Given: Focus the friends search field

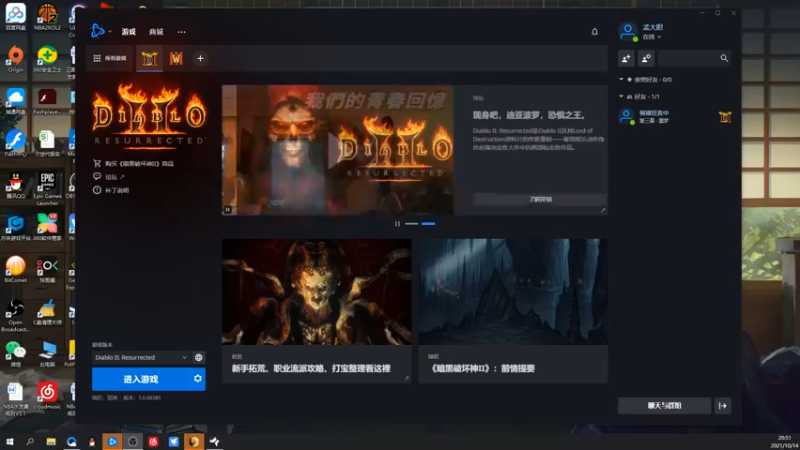Looking at the screenshot, I should [688, 59].
